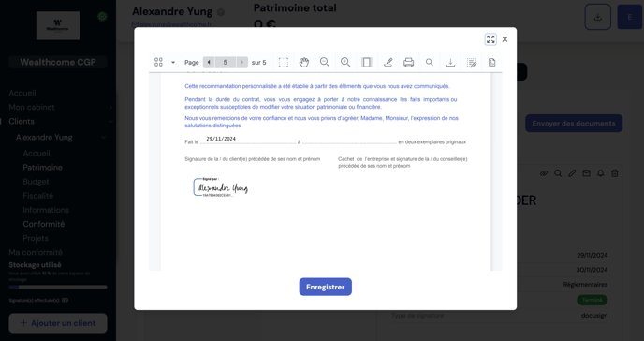This screenshot has height=341, width=644.
Task: Open the thumbnail grid view icon
Action: click(x=158, y=62)
